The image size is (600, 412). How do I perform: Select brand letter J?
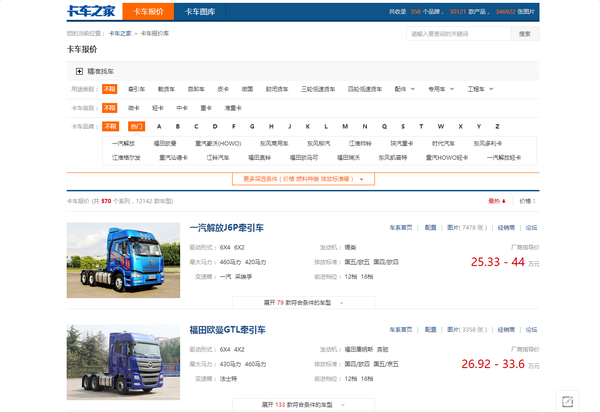point(290,126)
